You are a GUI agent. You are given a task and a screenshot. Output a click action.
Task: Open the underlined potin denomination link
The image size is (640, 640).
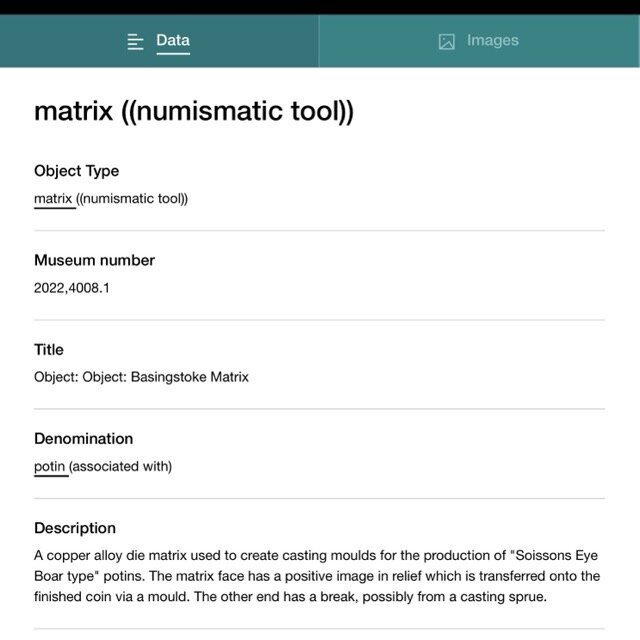click(49, 466)
